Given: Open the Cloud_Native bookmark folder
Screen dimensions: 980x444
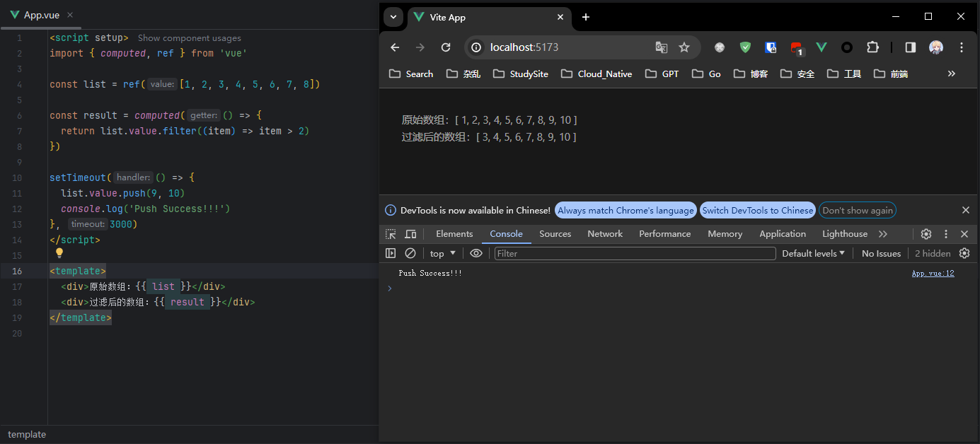Looking at the screenshot, I should (596, 74).
